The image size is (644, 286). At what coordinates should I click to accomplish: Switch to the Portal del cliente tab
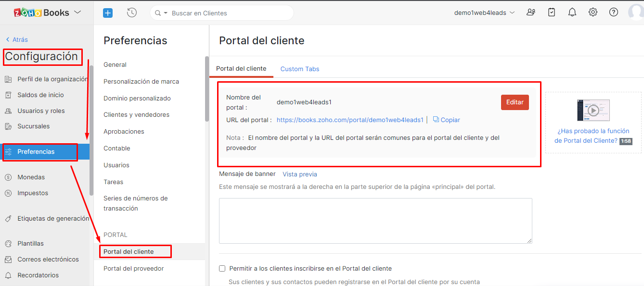point(241,69)
